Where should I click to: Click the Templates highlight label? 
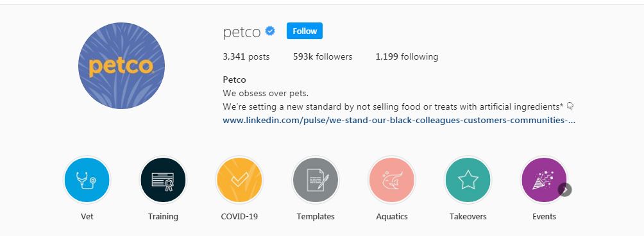[316, 216]
